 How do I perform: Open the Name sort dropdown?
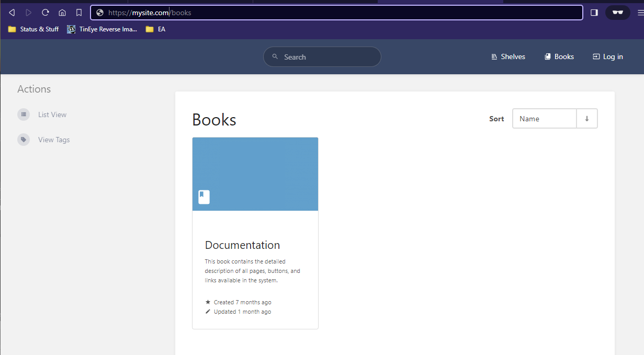[x=544, y=118]
